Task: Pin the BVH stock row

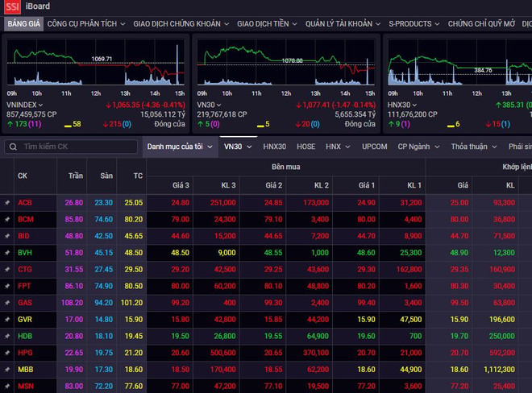Action: tap(7, 252)
